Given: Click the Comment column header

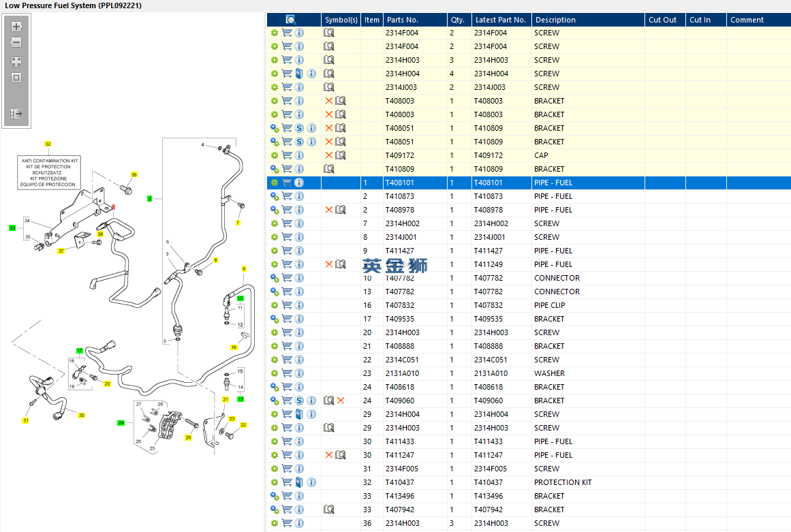Looking at the screenshot, I should [x=759, y=20].
